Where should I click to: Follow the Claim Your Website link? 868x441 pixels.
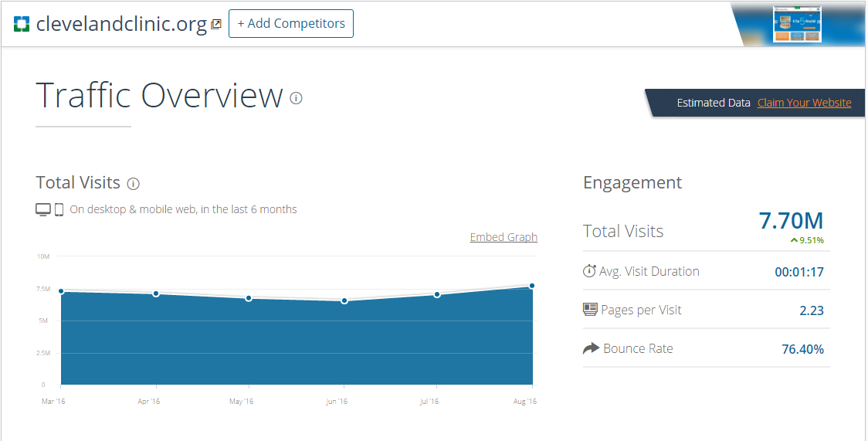click(x=805, y=103)
